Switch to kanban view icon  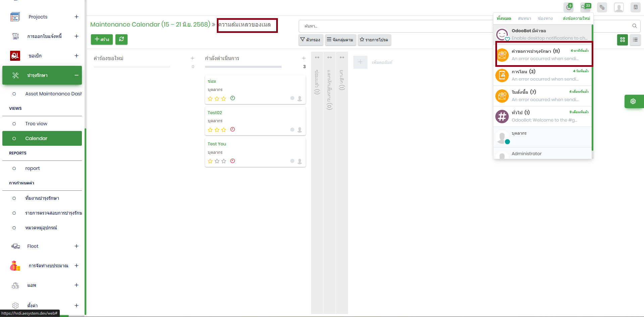622,40
